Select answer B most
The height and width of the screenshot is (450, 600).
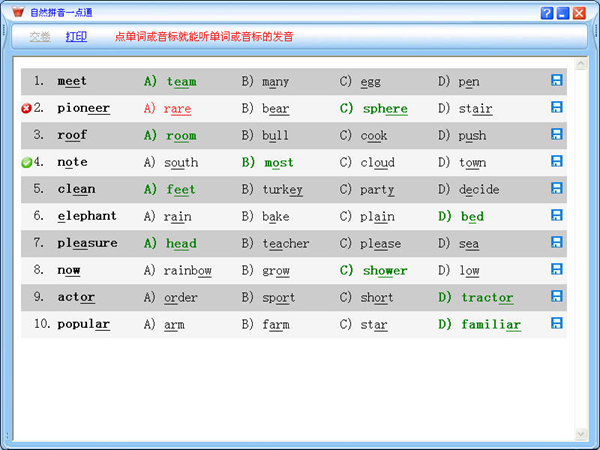pos(267,163)
